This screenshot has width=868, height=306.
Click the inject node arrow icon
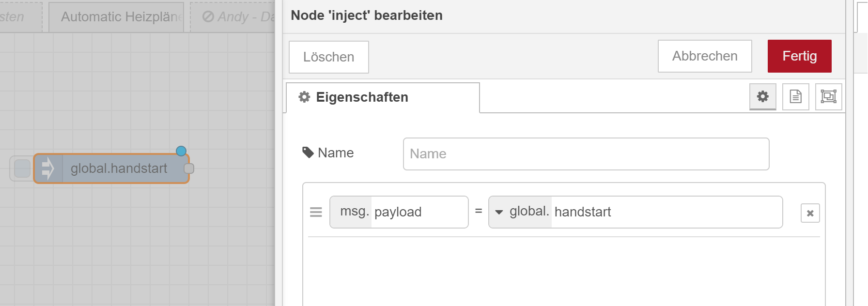point(48,168)
